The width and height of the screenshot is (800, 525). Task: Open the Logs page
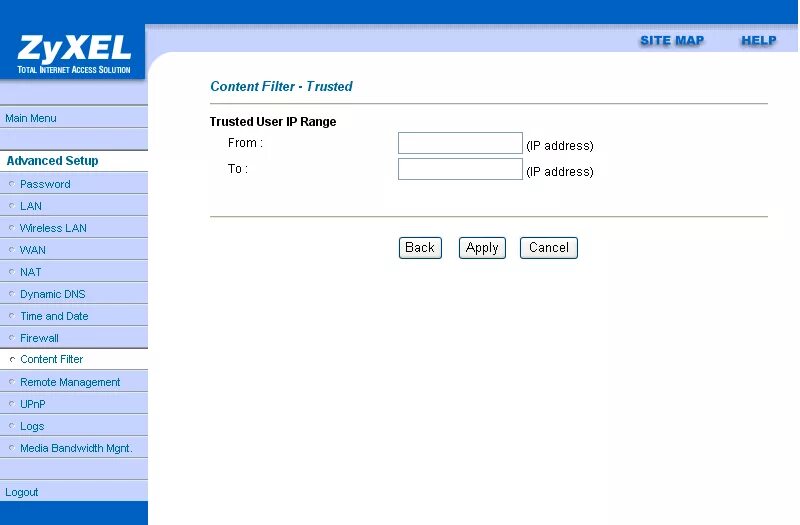click(32, 426)
